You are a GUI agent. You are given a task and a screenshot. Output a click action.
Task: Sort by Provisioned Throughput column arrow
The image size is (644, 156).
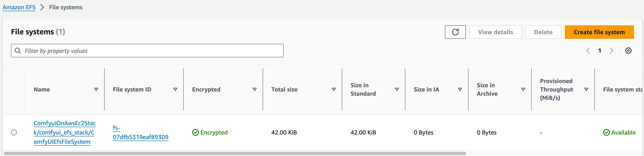click(586, 89)
